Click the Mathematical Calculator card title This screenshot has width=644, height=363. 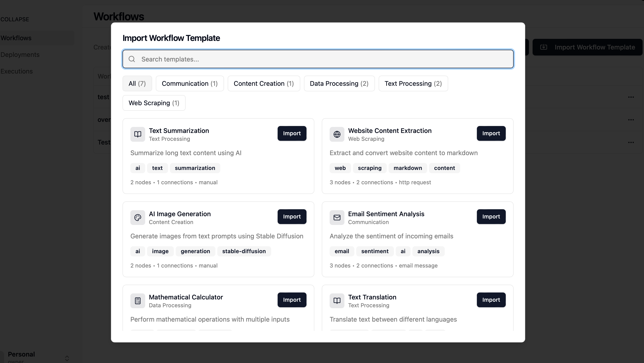[186, 297]
